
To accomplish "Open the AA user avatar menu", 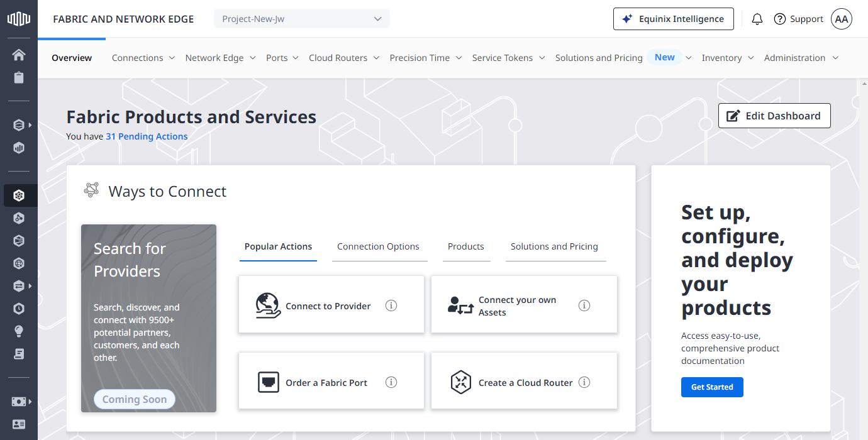I will [842, 19].
